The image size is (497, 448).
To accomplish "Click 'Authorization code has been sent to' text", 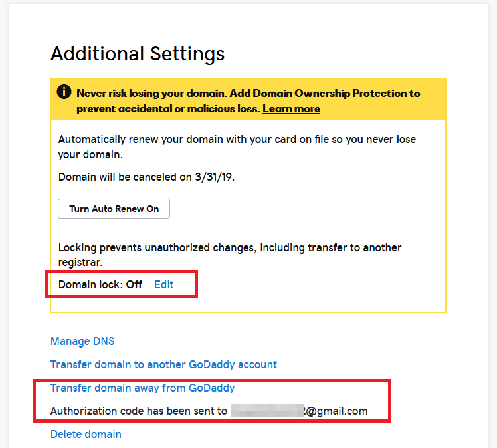I will (138, 411).
